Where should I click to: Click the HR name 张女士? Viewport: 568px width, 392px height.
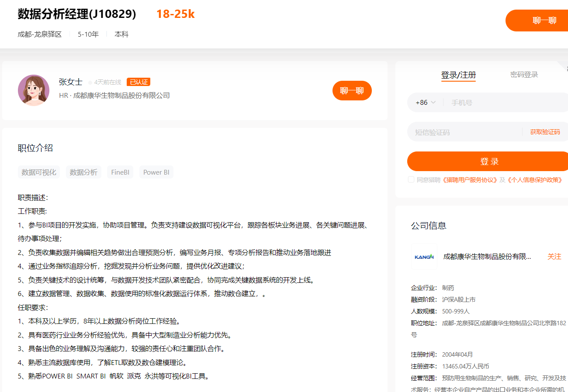(70, 82)
